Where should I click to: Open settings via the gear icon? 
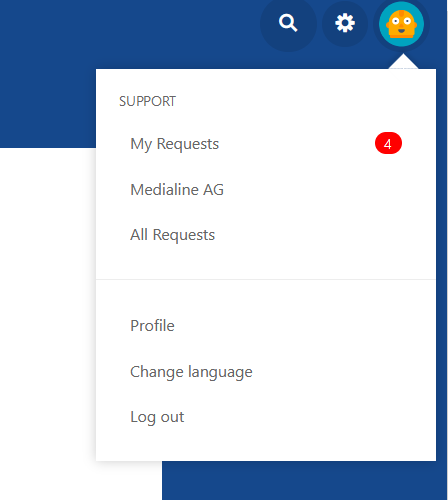point(345,23)
